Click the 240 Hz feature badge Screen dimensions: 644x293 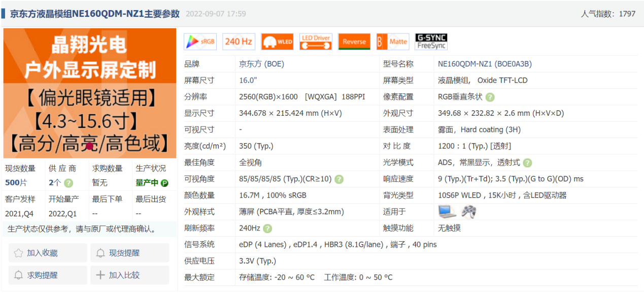[239, 42]
